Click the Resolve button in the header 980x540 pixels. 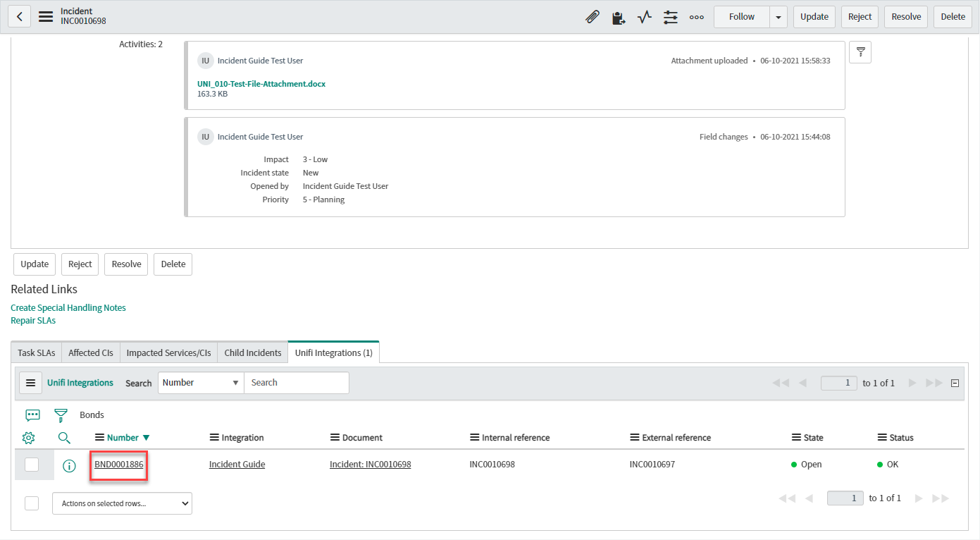click(x=906, y=17)
